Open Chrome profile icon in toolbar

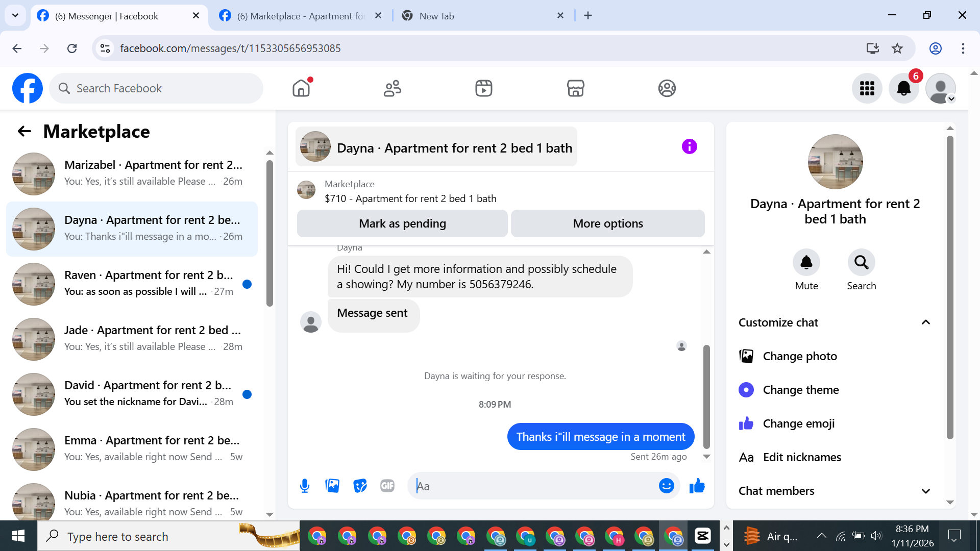point(936,48)
